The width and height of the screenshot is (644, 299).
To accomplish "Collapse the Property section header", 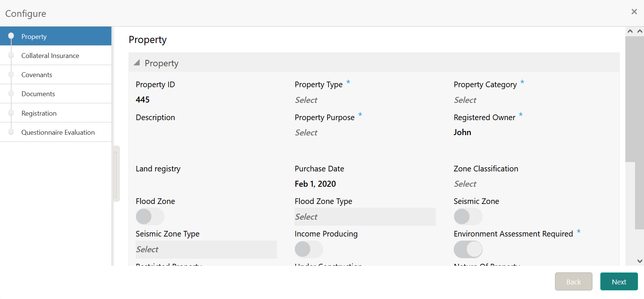I will pyautogui.click(x=138, y=62).
